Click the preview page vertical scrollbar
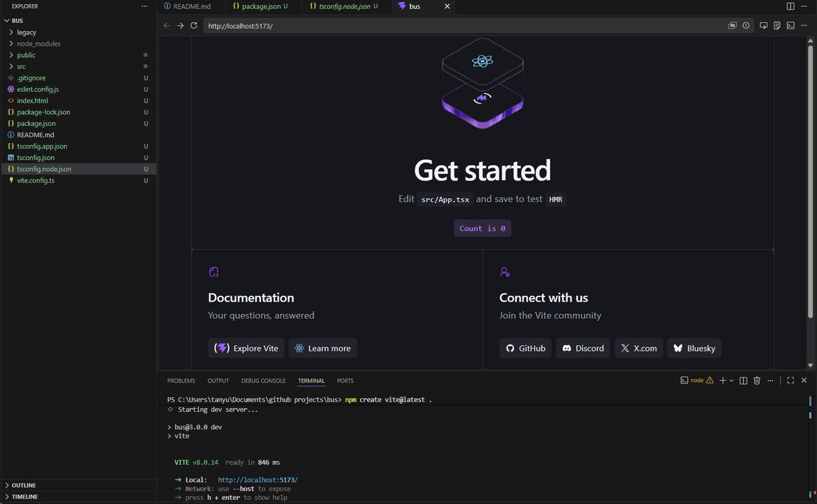This screenshot has height=504, width=817. click(810, 183)
